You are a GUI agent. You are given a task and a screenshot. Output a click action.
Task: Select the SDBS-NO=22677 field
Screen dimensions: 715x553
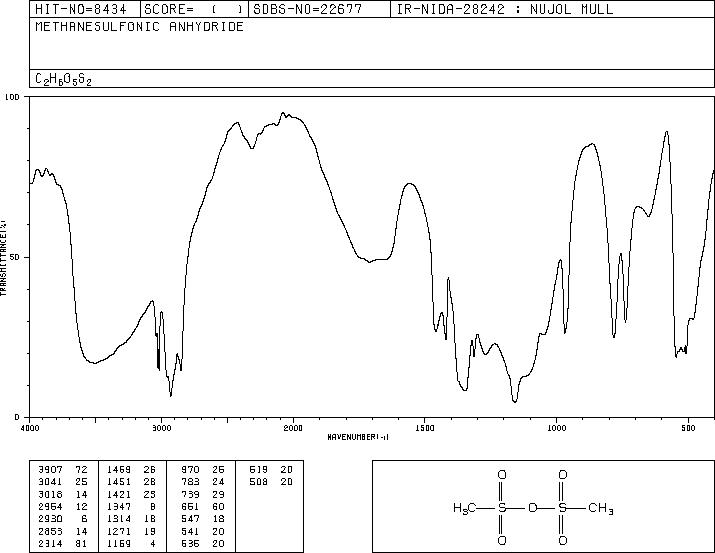click(308, 9)
